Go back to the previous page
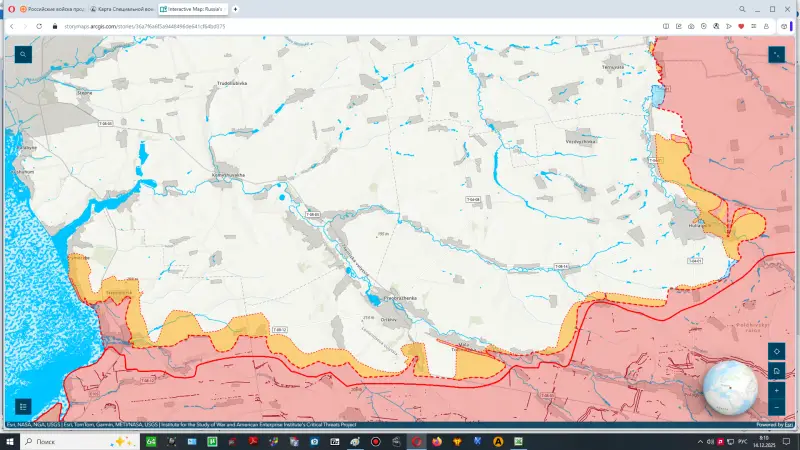The image size is (800, 450). click(11, 26)
